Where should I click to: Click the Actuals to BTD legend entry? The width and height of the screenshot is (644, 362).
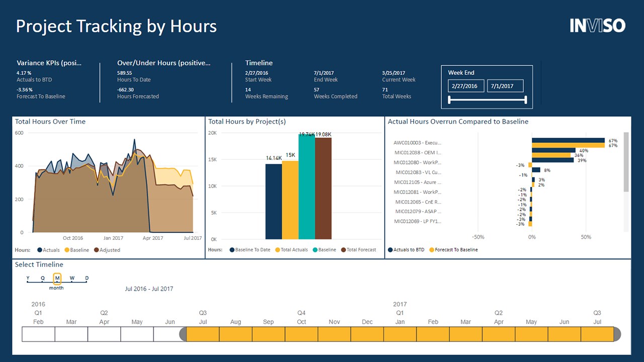pyautogui.click(x=406, y=250)
